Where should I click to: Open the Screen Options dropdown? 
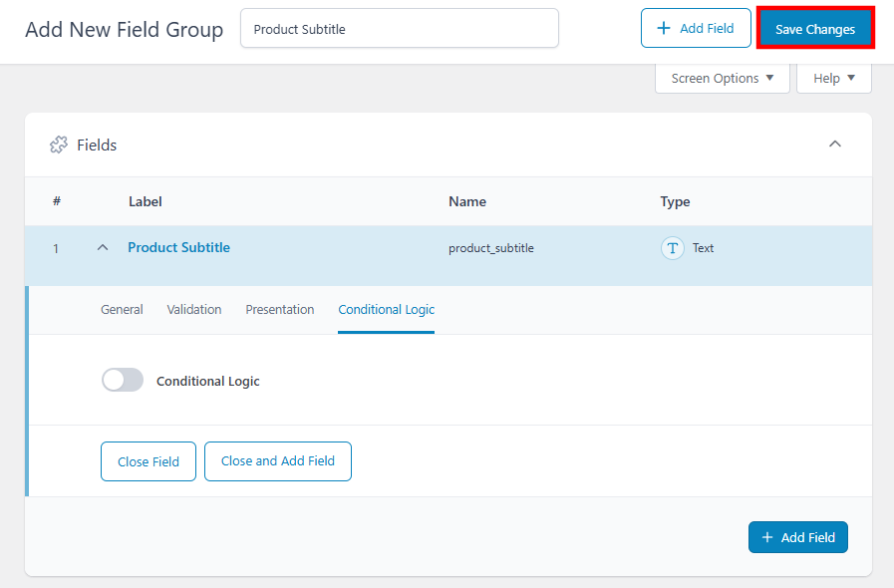click(x=722, y=78)
